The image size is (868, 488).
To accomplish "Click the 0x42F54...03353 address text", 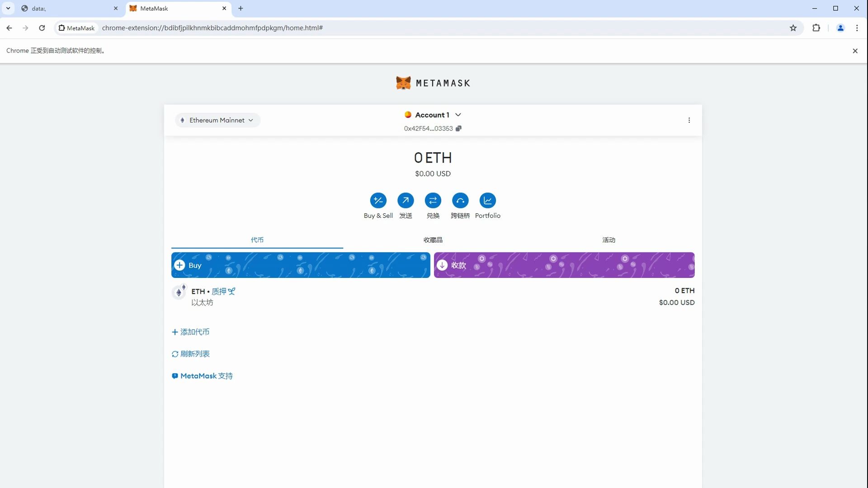I will pos(428,128).
